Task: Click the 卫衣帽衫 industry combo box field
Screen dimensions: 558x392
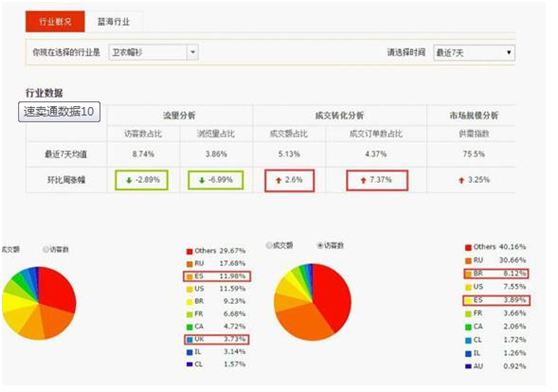Action: click(153, 52)
